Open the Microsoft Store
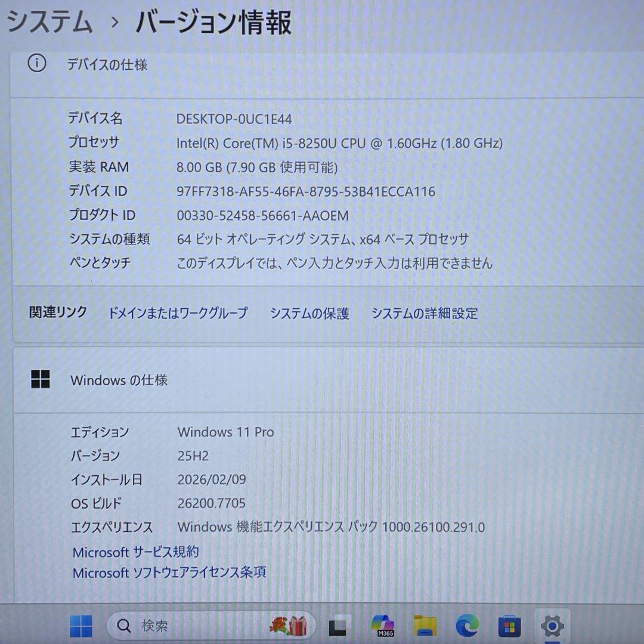 510,626
